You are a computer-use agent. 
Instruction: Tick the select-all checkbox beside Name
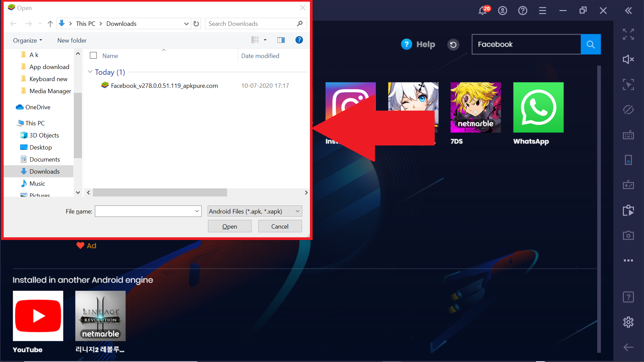tap(93, 55)
